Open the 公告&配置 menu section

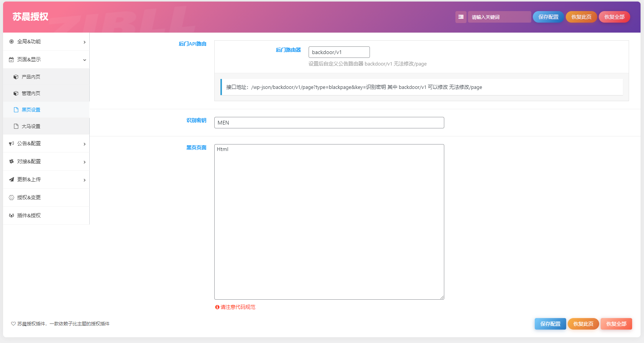click(x=46, y=143)
